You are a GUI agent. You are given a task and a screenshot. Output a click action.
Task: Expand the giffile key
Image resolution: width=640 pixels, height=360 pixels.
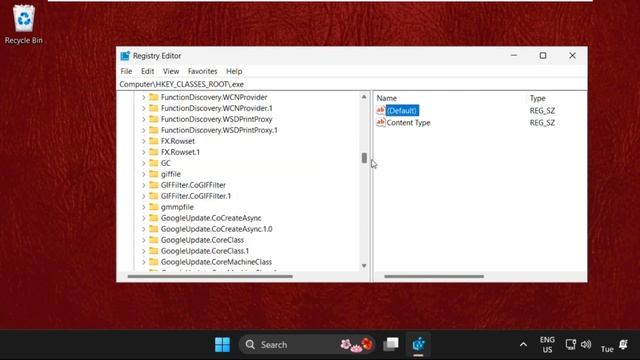[x=144, y=174]
